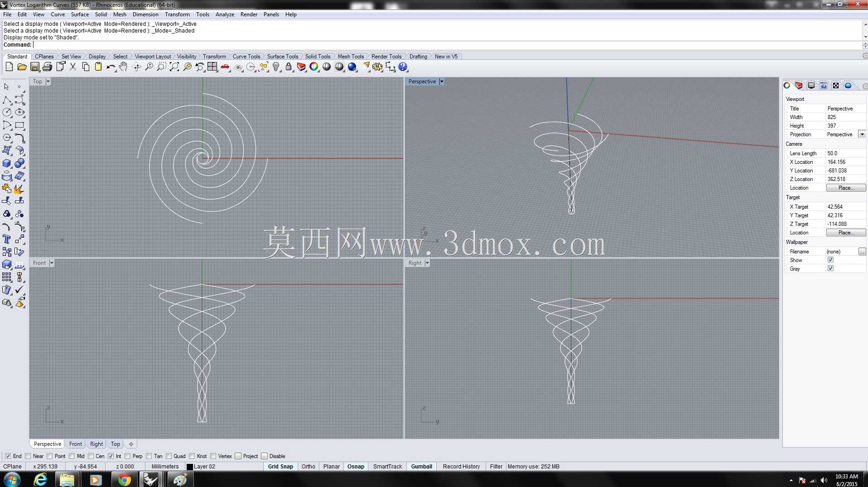Open Google Chrome from the taskbar
This screenshot has height=487, width=868.
[x=124, y=479]
